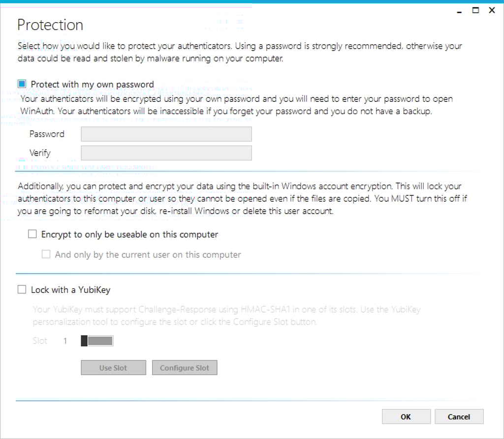The image size is (504, 439).
Task: Click the slot number value 1
Action: [x=65, y=341]
